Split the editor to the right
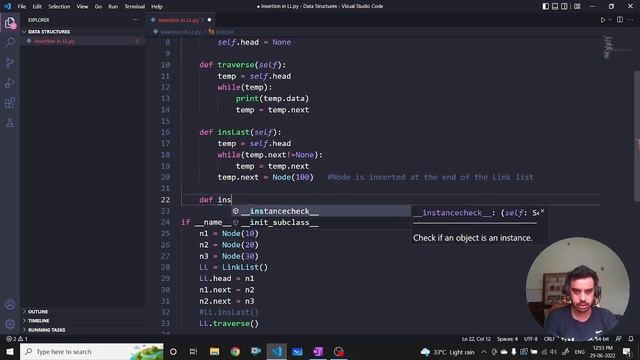The image size is (640, 360). (x=620, y=20)
